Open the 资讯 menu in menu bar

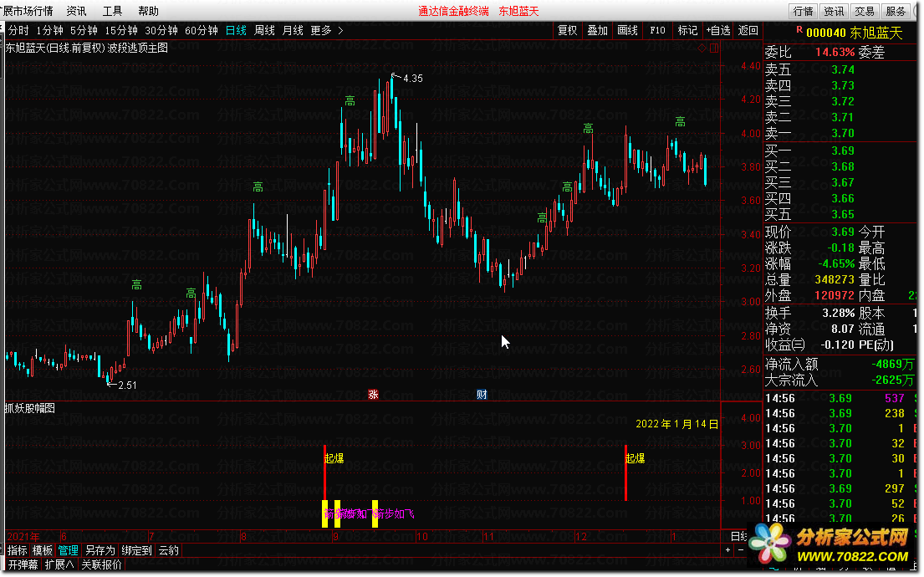pyautogui.click(x=76, y=11)
